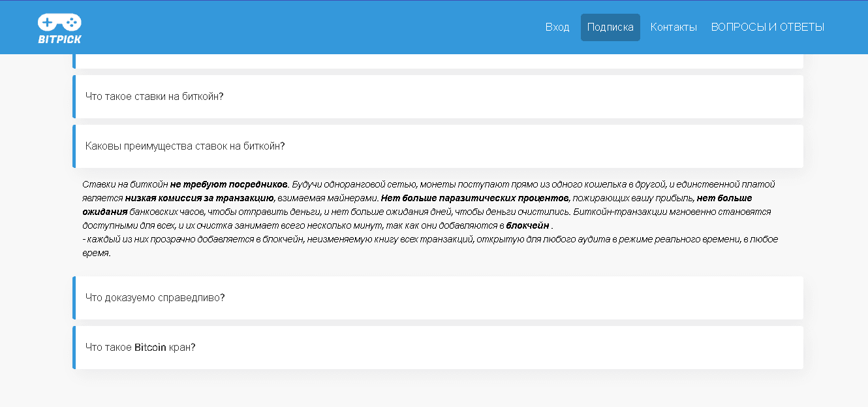
Task: Open the Вход login page
Action: pos(557,27)
